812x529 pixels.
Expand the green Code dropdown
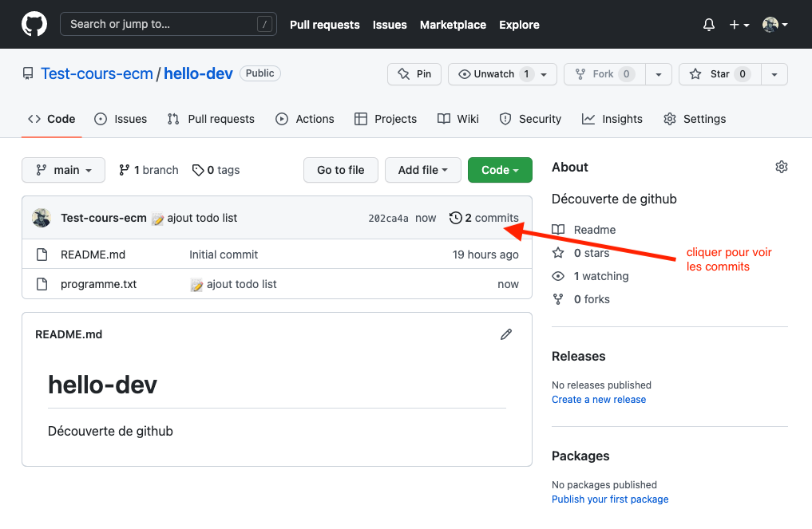(500, 170)
